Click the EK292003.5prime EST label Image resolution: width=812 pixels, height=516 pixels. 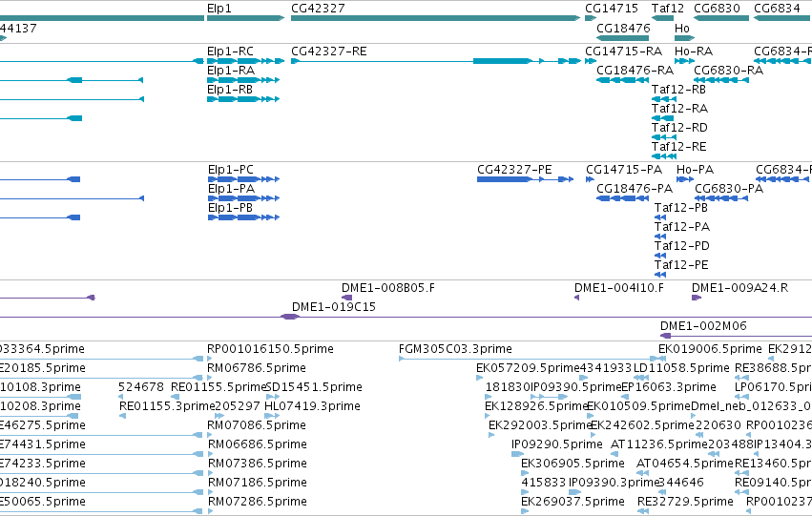point(540,426)
